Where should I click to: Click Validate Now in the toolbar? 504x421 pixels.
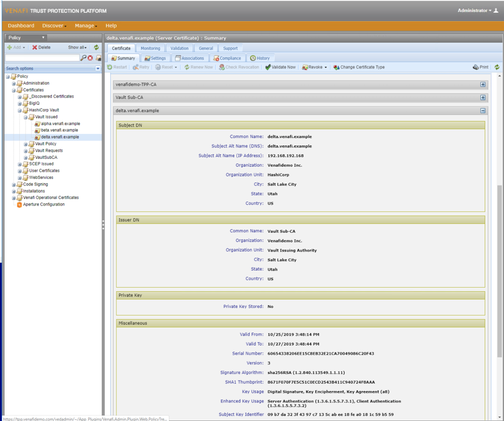(280, 67)
